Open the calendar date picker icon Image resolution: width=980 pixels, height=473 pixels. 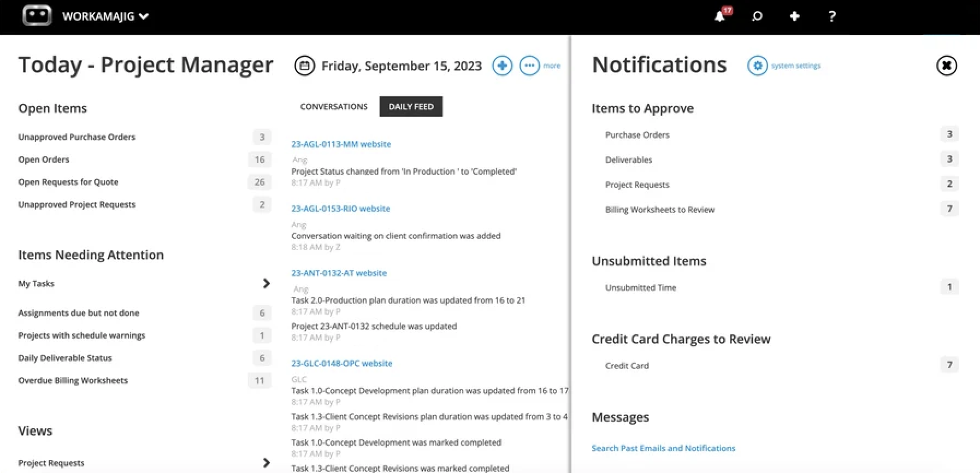[304, 66]
